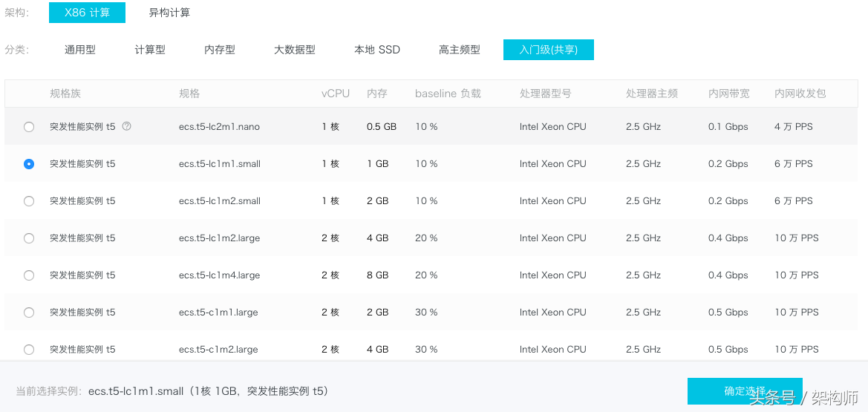Open the 通用型 category
The width and height of the screenshot is (868, 412).
(79, 50)
